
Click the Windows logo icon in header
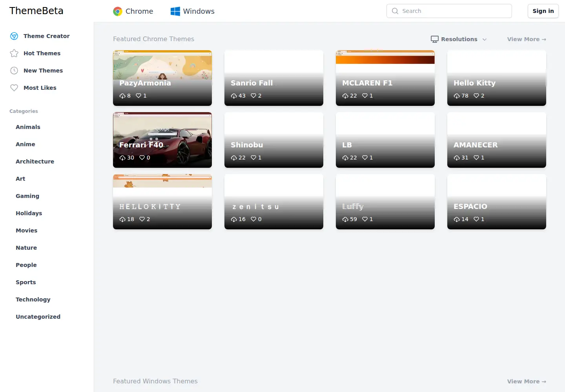point(175,11)
